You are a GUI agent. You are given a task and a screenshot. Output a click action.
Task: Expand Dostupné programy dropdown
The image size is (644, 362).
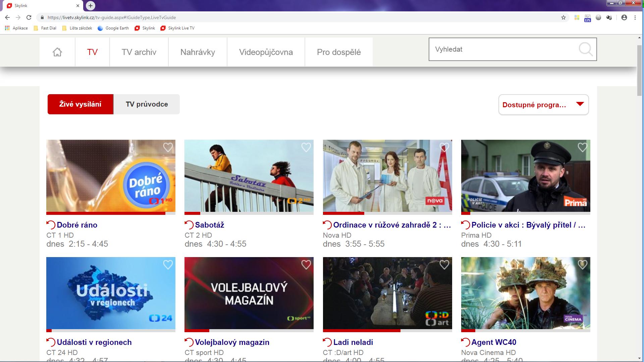pos(543,105)
